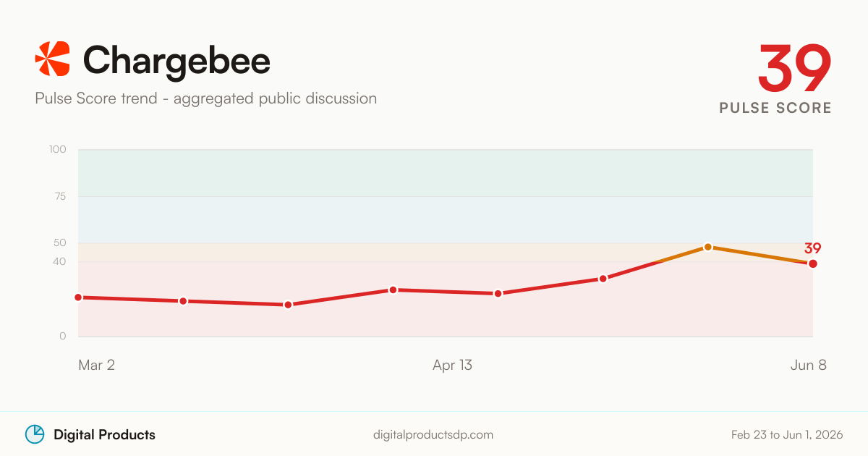Select the final data point labeled 39
This screenshot has height=456, width=868.
tap(813, 263)
